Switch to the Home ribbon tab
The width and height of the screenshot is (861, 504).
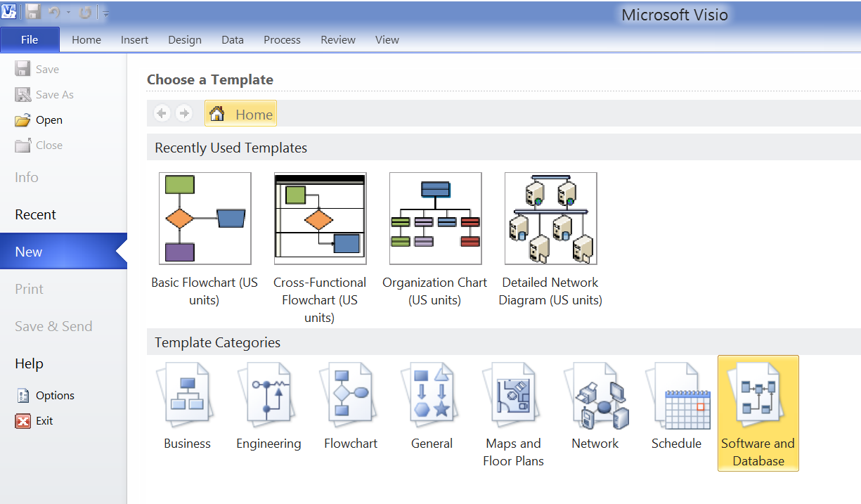[x=86, y=40]
